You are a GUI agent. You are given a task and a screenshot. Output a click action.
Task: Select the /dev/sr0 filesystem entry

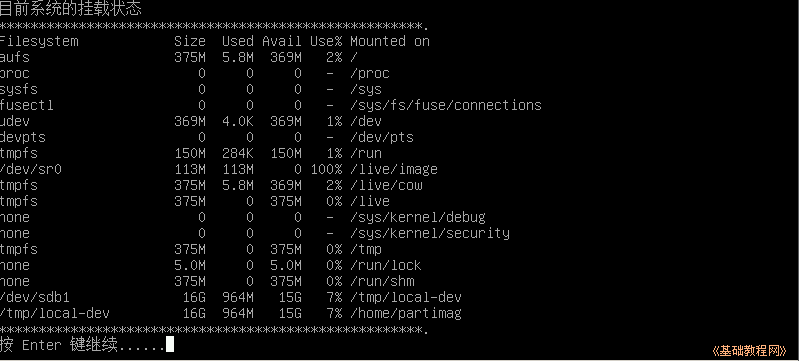pyautogui.click(x=31, y=169)
